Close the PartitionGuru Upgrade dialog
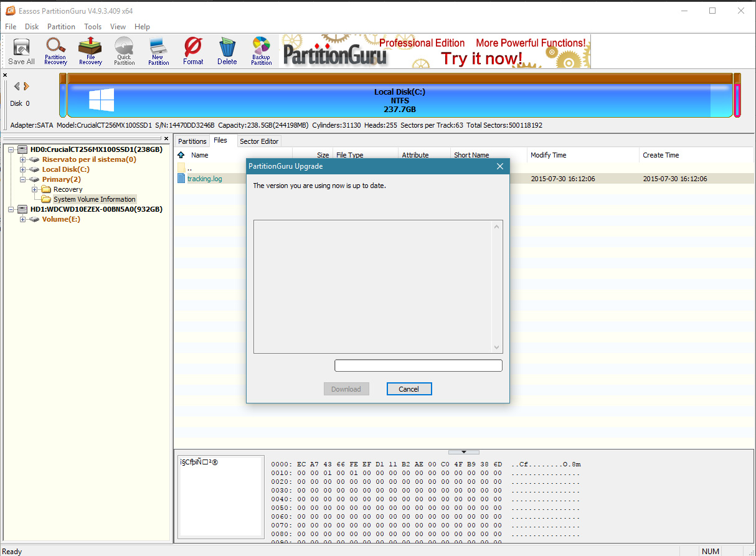Image resolution: width=756 pixels, height=556 pixels. click(x=499, y=166)
